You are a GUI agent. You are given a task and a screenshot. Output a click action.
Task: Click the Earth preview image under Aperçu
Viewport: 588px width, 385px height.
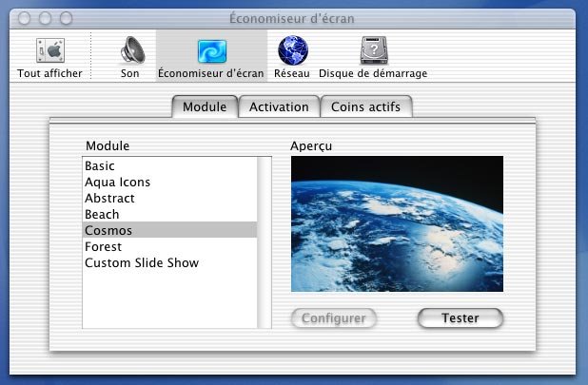(x=397, y=223)
